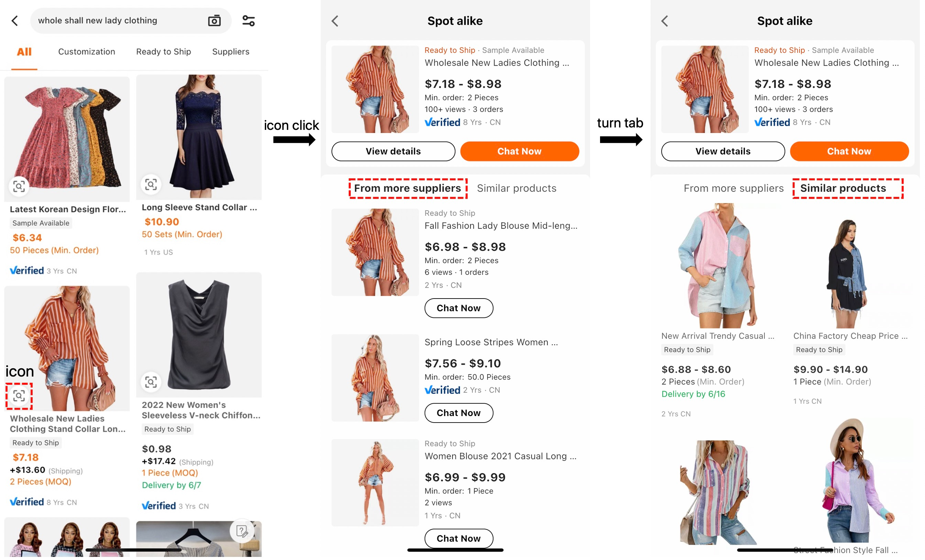925x560 pixels.
Task: Go back from middle Spot alike screen
Action: (x=335, y=21)
